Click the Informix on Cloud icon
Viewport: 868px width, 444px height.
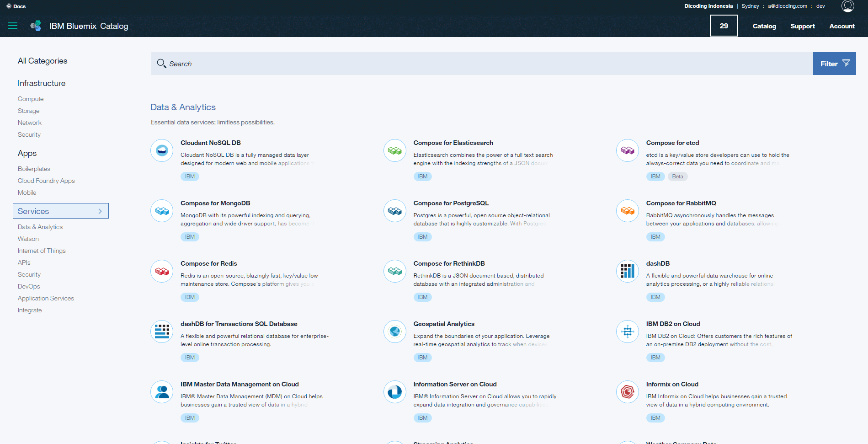point(627,392)
